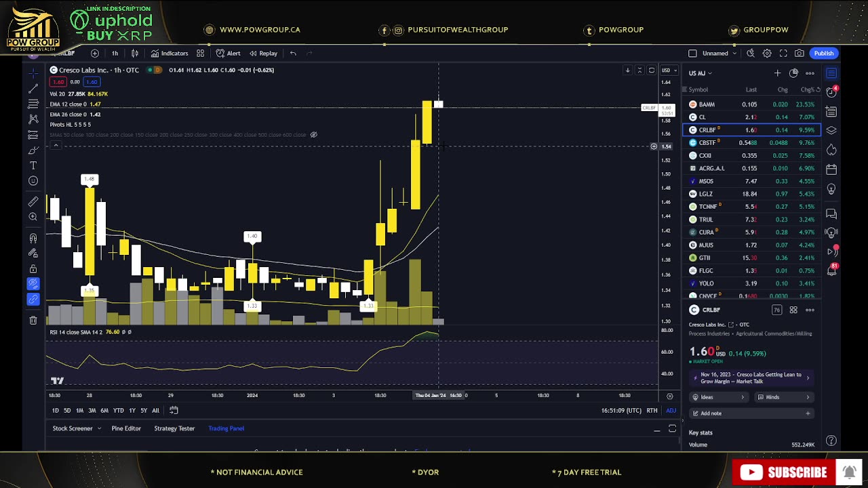This screenshot has width=868, height=488.
Task: Select BAMM in the watchlist
Action: 751,104
